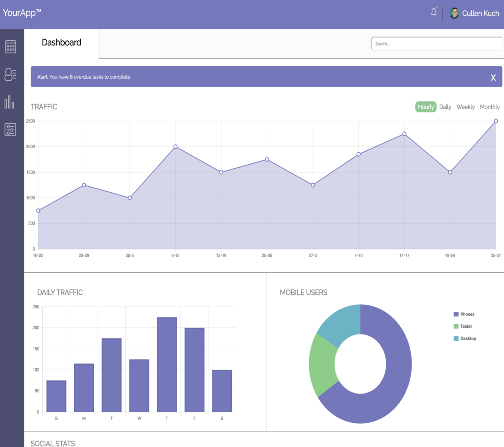Click the TRAFFIC section heading
Screen dimensions: 504x447
(44, 107)
